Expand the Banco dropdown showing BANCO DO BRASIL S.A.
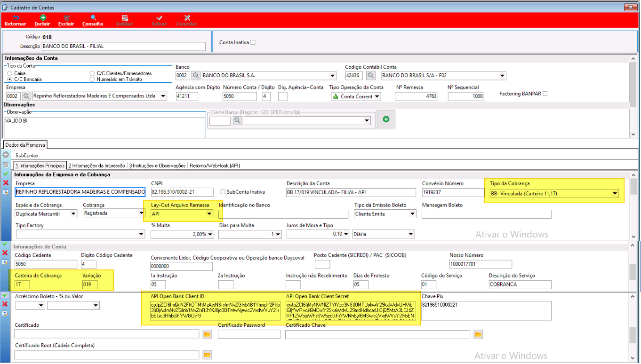 point(333,76)
